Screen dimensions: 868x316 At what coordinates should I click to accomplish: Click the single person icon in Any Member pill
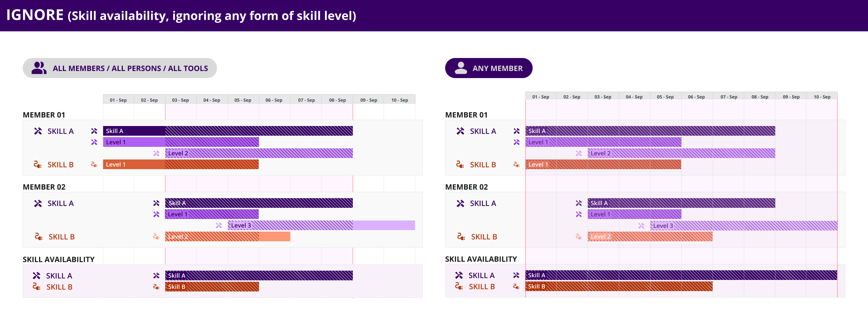point(461,68)
